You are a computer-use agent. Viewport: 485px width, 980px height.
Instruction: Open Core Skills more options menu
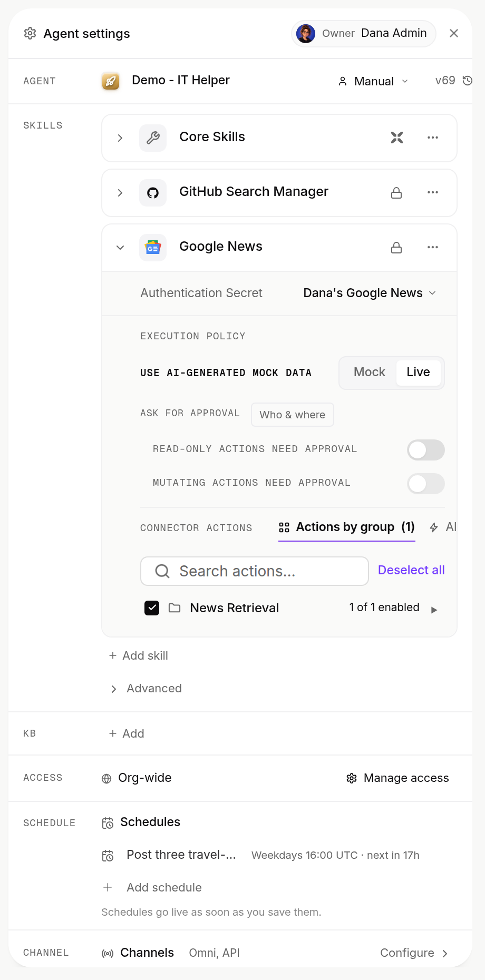(433, 138)
